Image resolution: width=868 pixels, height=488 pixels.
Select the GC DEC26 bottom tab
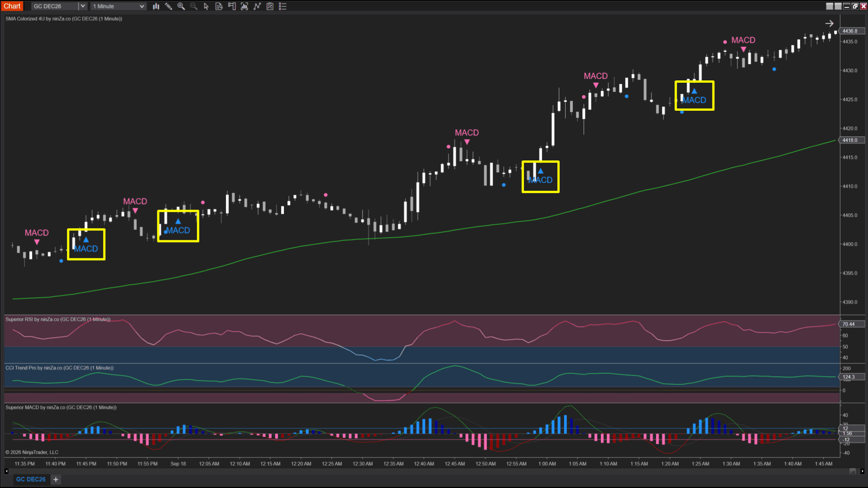click(x=31, y=479)
